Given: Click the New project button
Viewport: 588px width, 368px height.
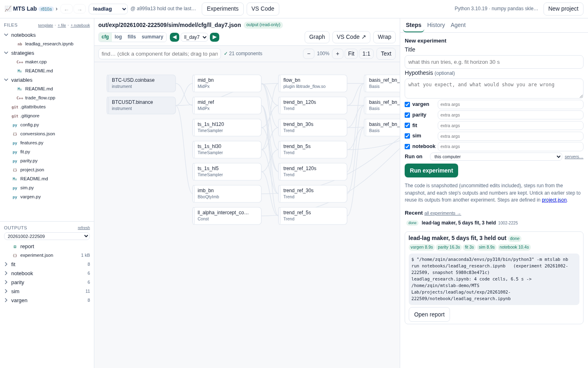Looking at the screenshot, I should point(563,9).
